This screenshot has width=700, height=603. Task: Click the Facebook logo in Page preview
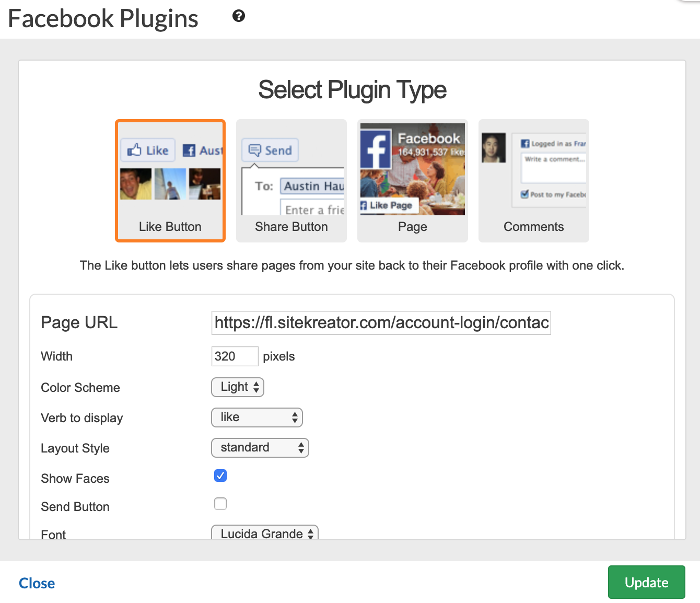[376, 148]
